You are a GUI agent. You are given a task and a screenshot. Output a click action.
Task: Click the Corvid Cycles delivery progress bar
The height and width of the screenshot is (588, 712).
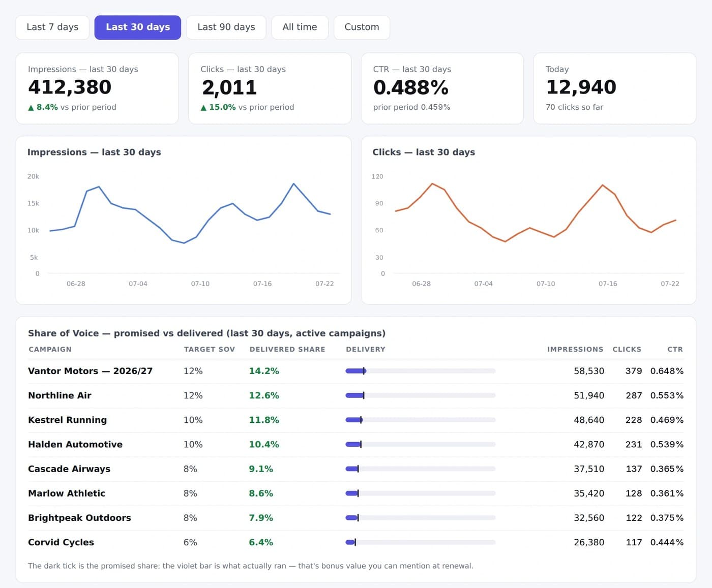(x=421, y=542)
